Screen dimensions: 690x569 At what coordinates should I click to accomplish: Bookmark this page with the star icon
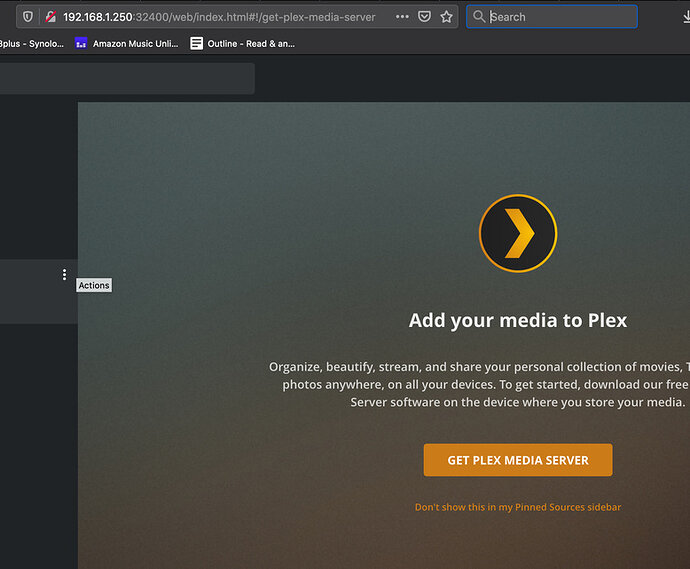click(447, 17)
